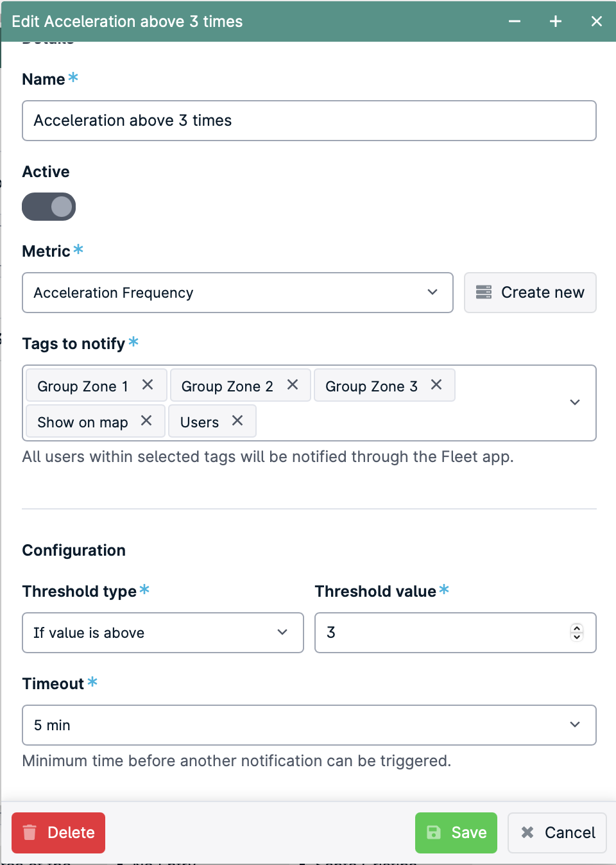Remove the Group Zone 1 tag
The width and height of the screenshot is (616, 865).
pos(148,384)
